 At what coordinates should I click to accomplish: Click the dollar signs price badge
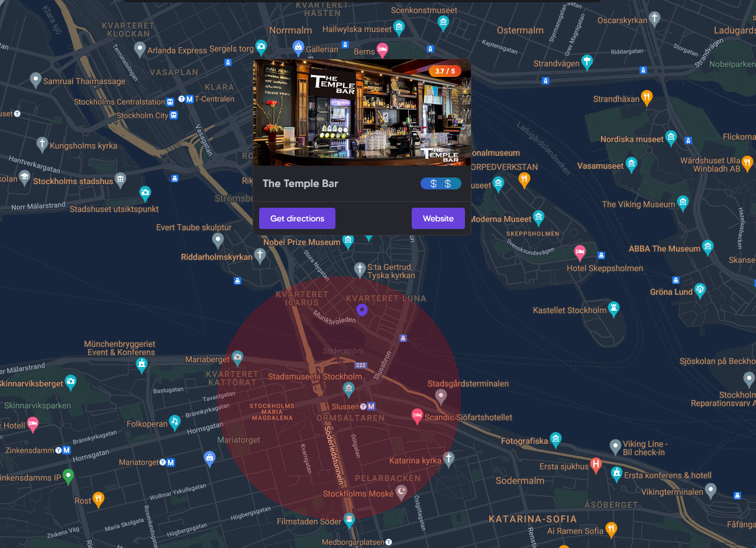pos(441,183)
